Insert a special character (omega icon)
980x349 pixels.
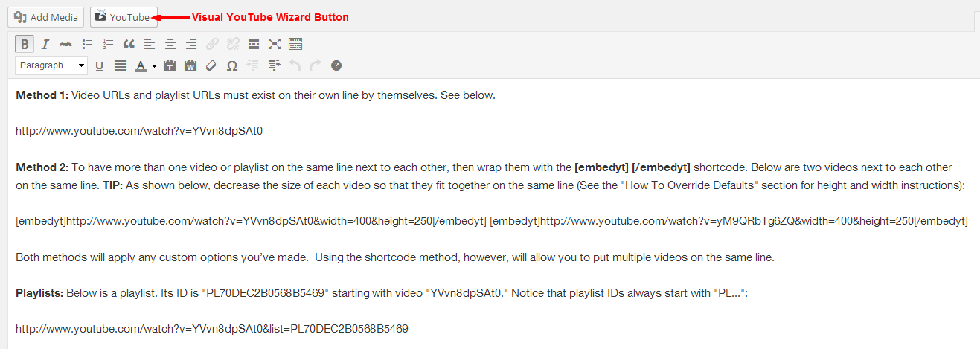tap(231, 65)
